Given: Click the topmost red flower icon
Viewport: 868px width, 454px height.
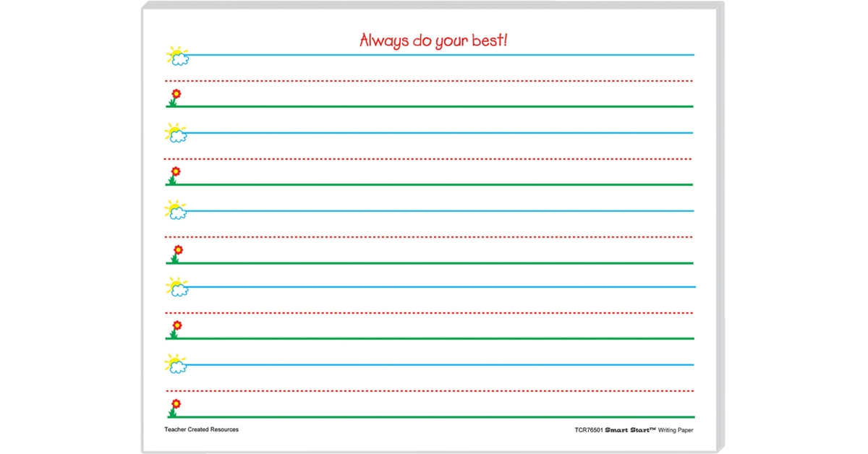Looking at the screenshot, I should click(x=174, y=98).
